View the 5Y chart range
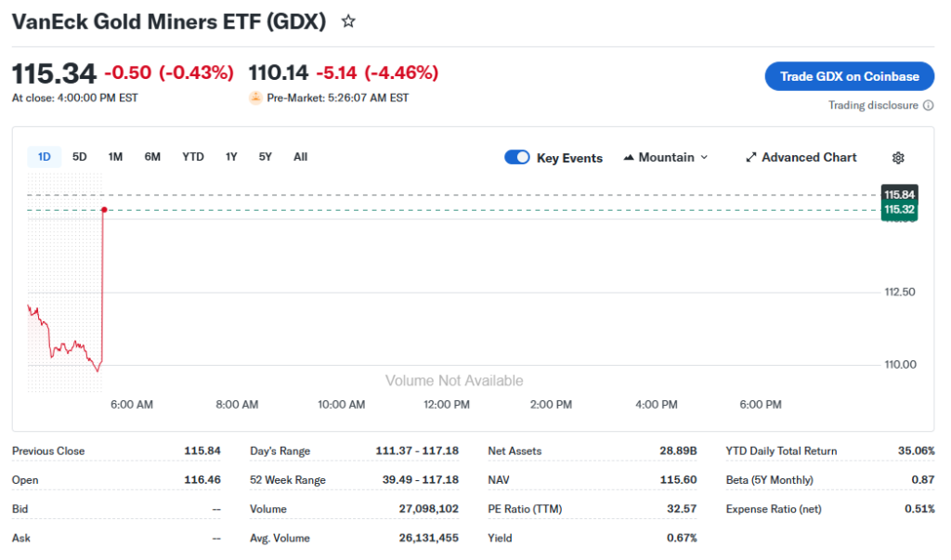This screenshot has width=951, height=560. [x=266, y=157]
